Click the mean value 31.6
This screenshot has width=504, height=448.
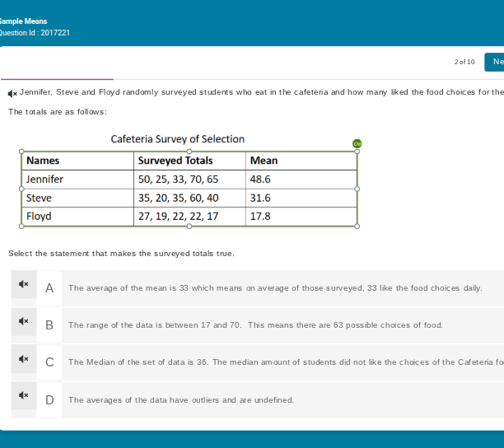(x=260, y=198)
